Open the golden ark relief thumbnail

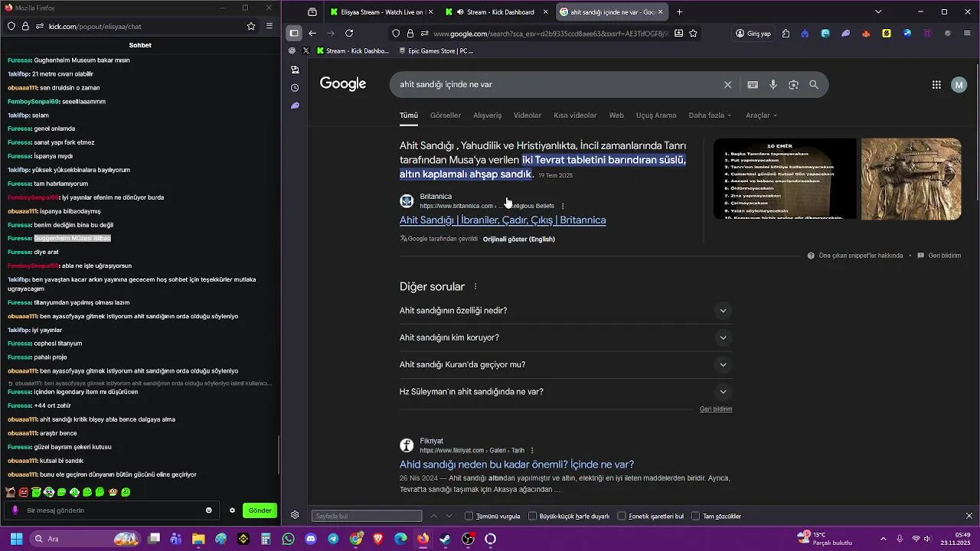point(911,179)
